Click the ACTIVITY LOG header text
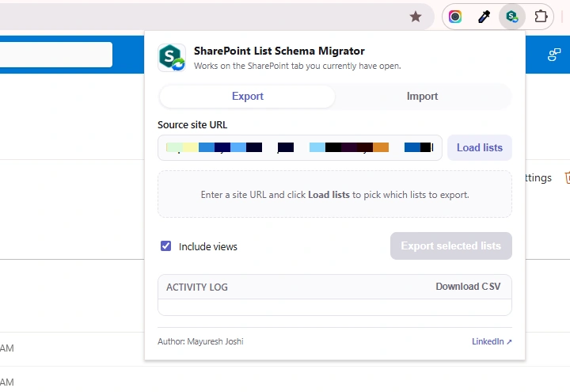570x392 pixels. pyautogui.click(x=197, y=287)
